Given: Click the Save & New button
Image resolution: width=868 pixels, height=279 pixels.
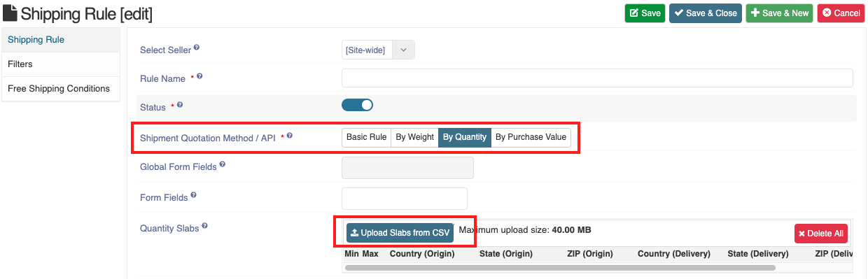Looking at the screenshot, I should tap(779, 13).
